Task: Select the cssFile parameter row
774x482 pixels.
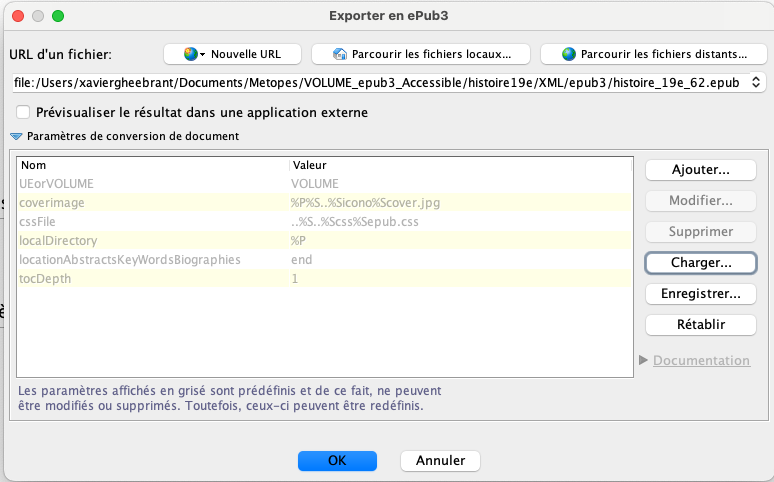Action: coord(324,222)
